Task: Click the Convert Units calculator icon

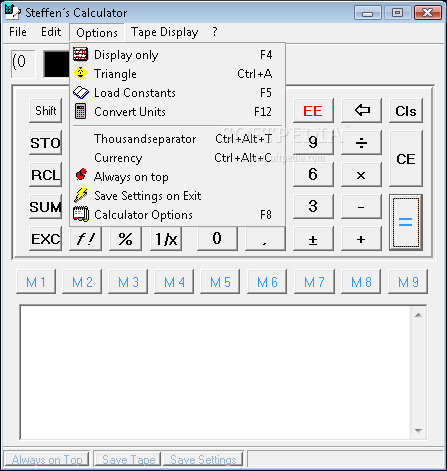Action: 80,111
